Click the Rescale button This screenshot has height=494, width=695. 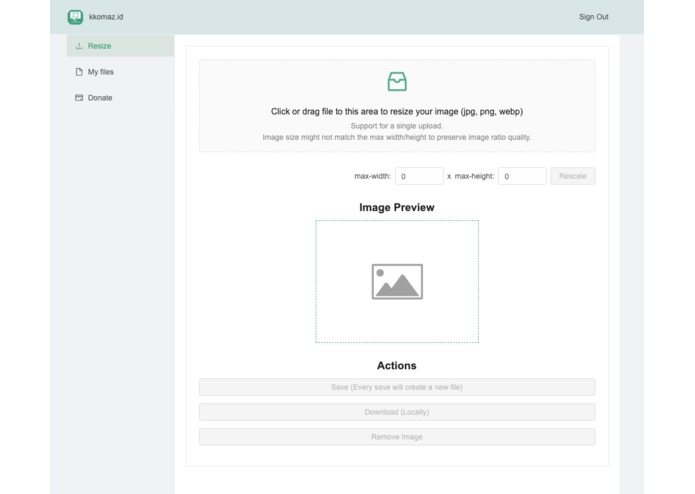pos(573,176)
